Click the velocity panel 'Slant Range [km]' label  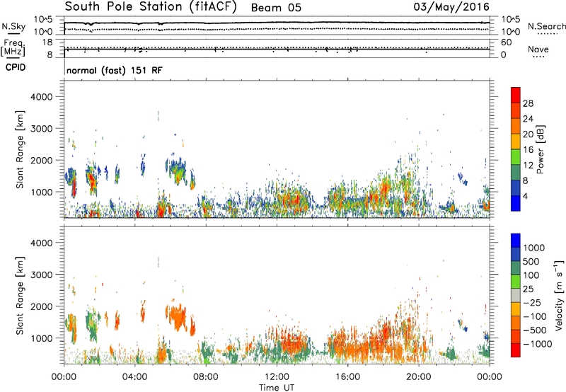(20, 295)
